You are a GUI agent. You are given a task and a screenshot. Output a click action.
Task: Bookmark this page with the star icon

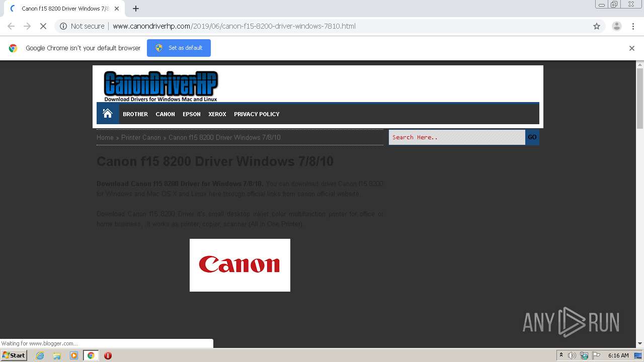(597, 26)
